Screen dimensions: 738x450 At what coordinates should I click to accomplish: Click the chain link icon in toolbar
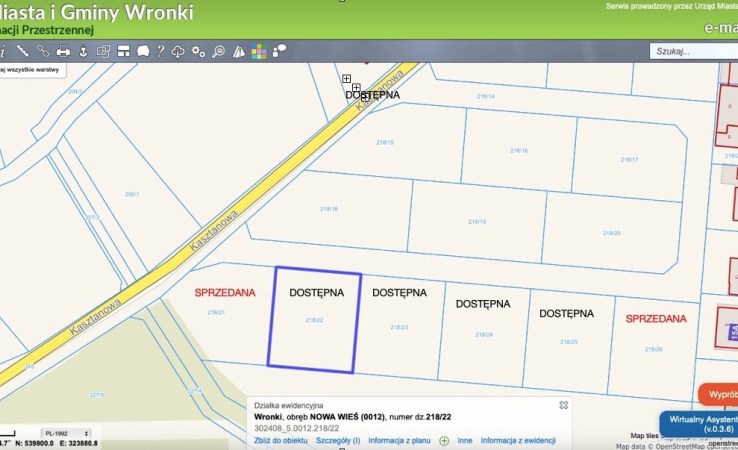click(43, 50)
